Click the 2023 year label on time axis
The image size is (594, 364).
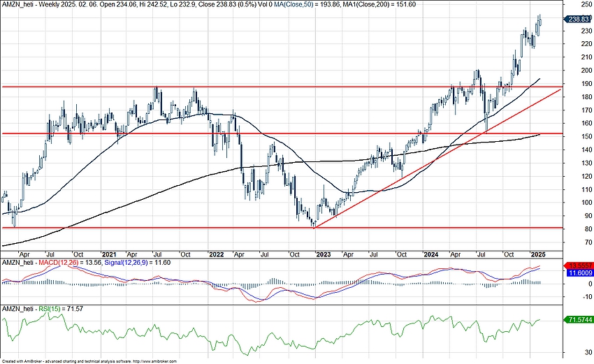pos(323,254)
